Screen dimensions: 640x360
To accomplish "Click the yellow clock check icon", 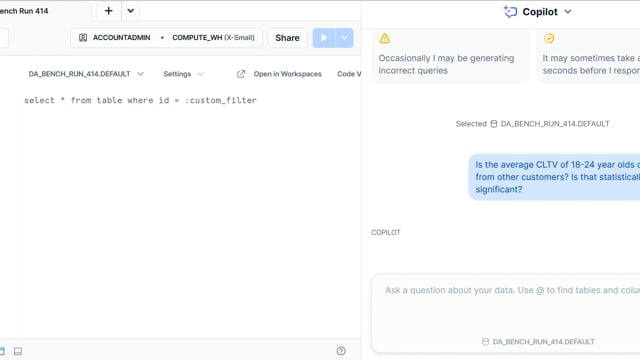I will (549, 38).
